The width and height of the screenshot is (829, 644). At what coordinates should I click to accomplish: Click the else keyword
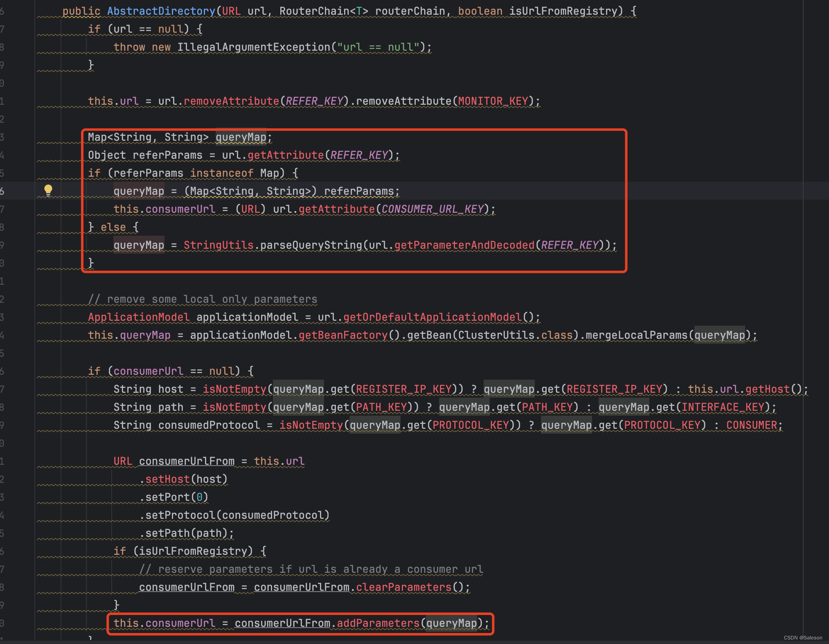click(113, 227)
